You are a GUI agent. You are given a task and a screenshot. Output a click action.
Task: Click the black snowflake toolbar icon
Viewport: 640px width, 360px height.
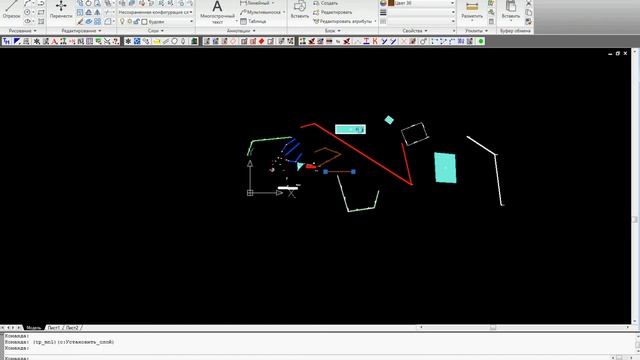[x=128, y=41]
